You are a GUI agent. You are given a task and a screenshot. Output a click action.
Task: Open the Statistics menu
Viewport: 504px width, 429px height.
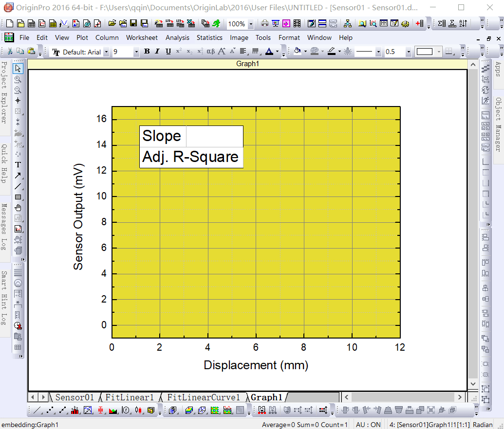click(209, 37)
